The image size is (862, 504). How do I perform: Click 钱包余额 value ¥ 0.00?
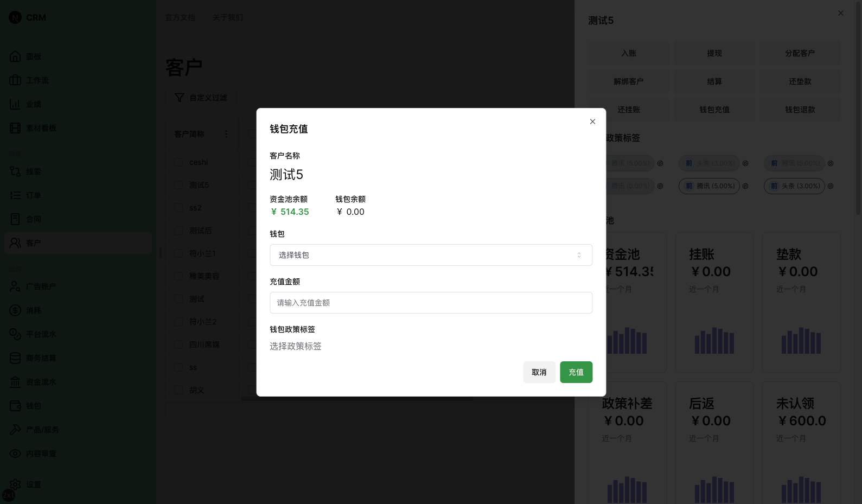[350, 212]
